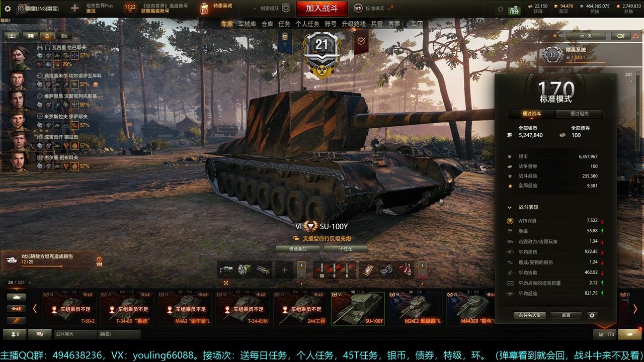Toggle the tank type carousel filter
Image resolution: width=644 pixels, height=362 pixels.
pos(17,297)
